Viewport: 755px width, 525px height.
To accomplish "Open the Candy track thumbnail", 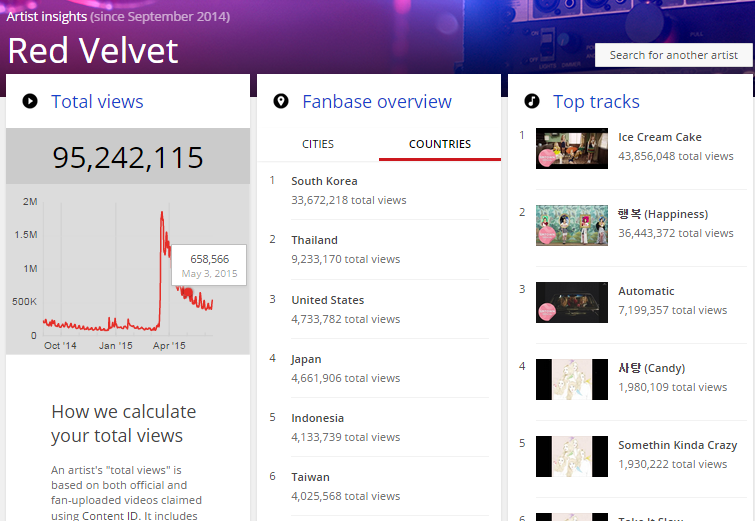I will 572,380.
